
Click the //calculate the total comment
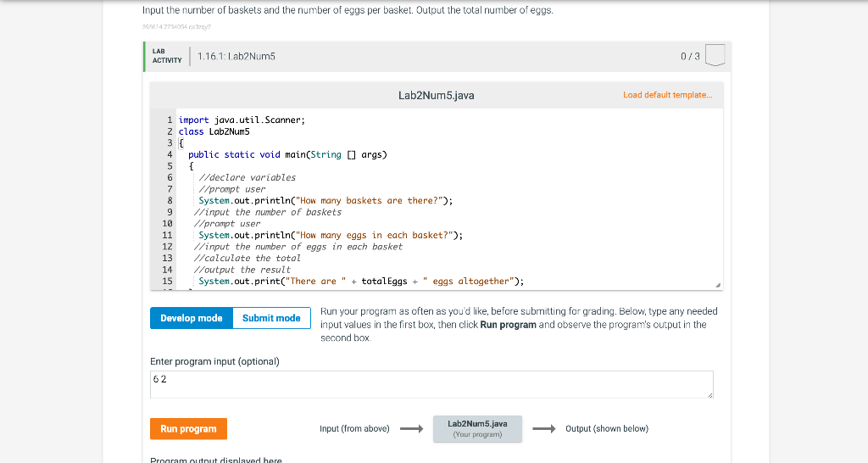pyautogui.click(x=247, y=258)
